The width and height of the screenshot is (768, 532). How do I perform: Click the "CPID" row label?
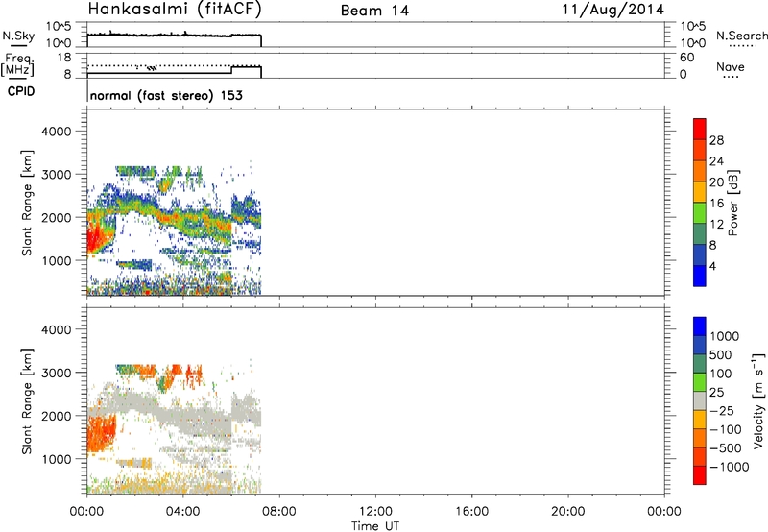(21, 91)
